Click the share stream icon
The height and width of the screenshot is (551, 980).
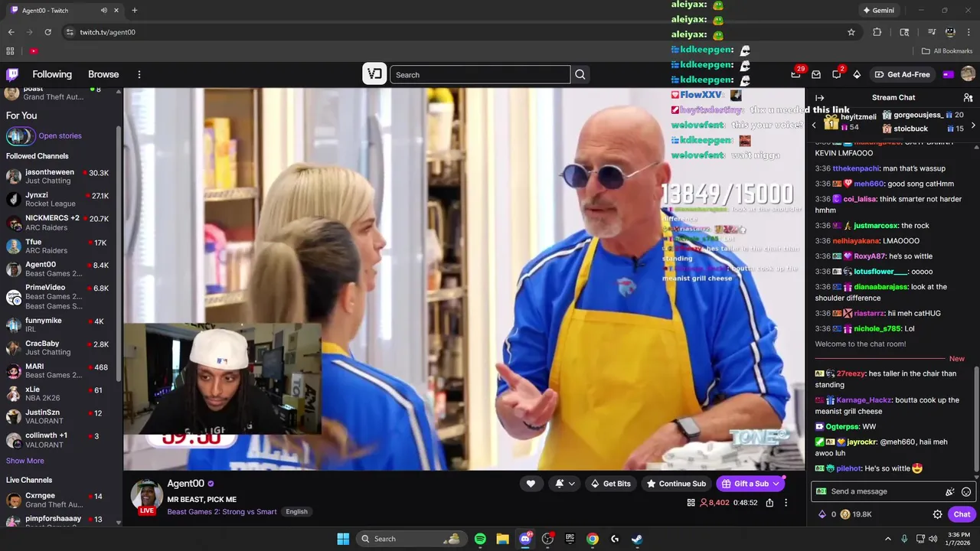(x=769, y=503)
